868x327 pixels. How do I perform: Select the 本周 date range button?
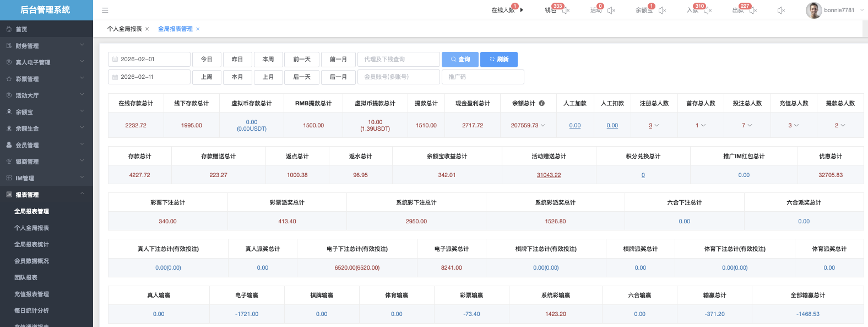point(268,60)
